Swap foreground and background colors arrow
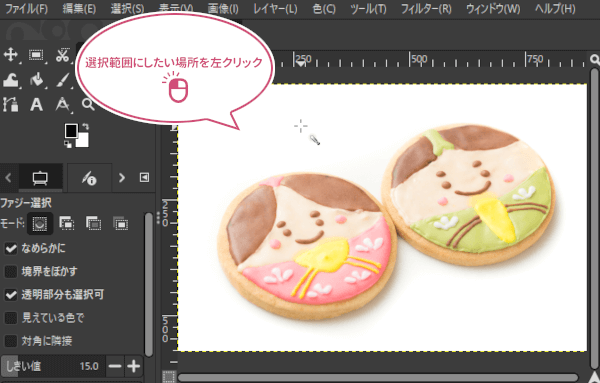The height and width of the screenshot is (383, 600). tap(86, 126)
